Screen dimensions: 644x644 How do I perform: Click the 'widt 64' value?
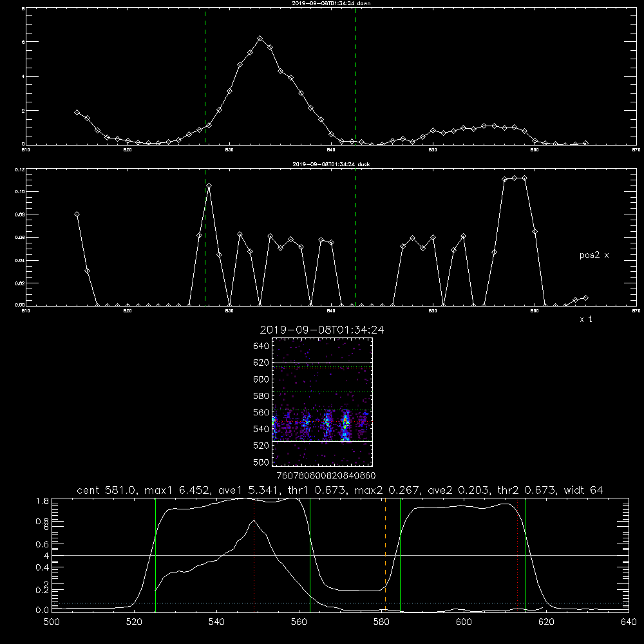pos(583,490)
